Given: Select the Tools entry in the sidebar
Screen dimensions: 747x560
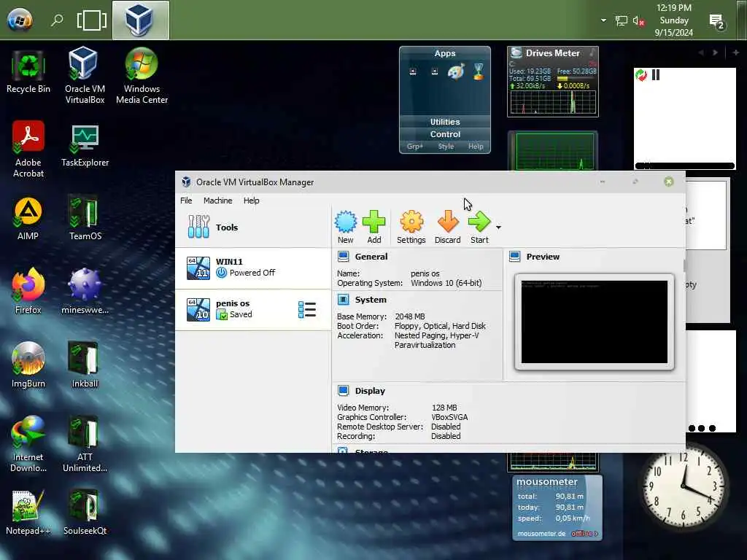Looking at the screenshot, I should click(x=253, y=227).
